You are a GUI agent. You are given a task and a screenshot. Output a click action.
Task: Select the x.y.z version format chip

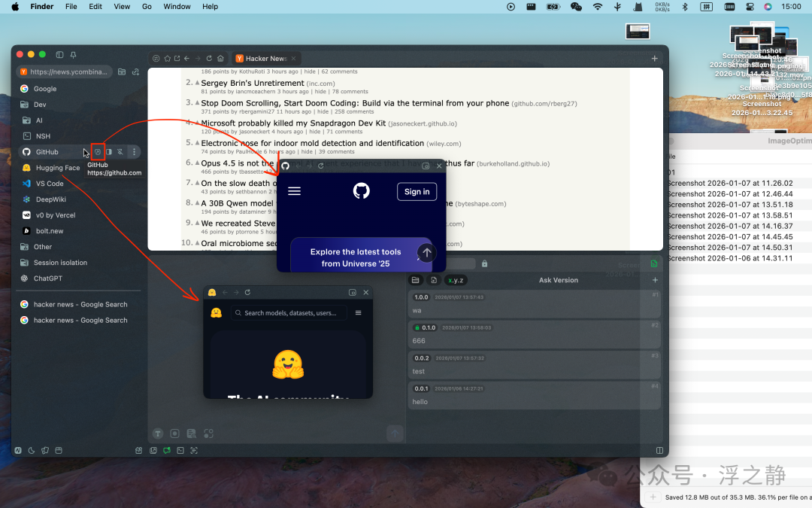coord(456,280)
